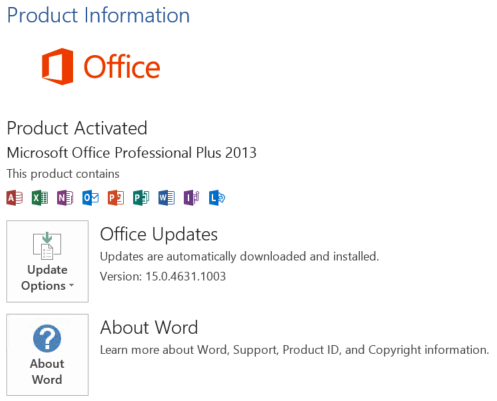This screenshot has height=401, width=497.
Task: Click the Access app icon
Action: (15, 198)
